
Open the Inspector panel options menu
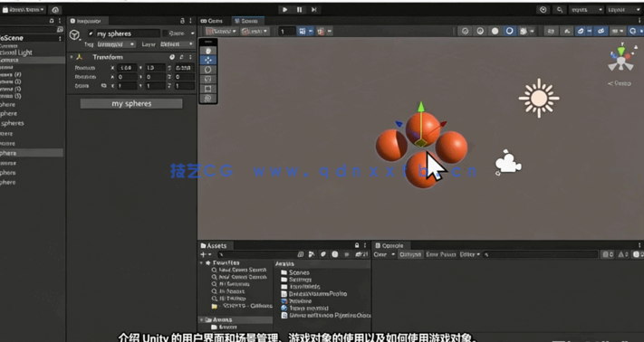coord(190,21)
